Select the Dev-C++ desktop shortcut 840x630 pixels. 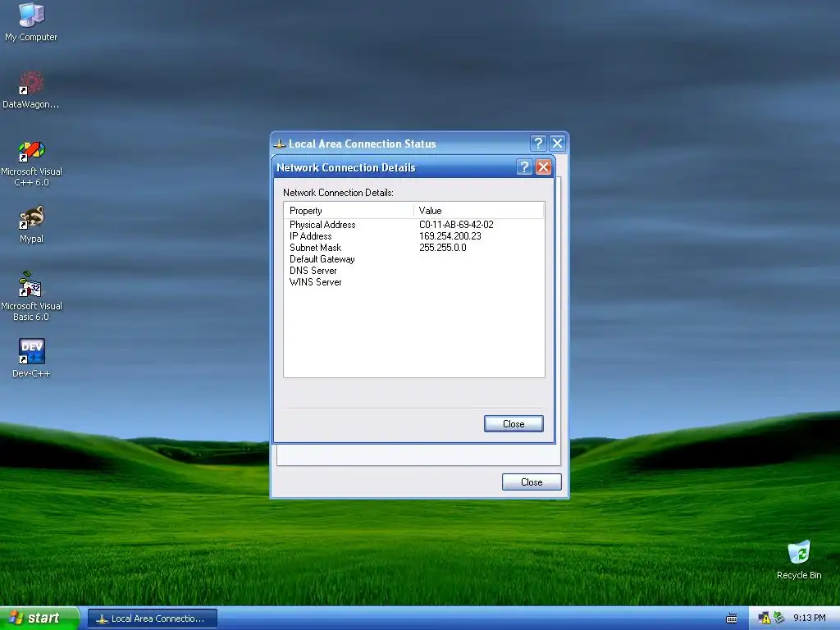coord(32,358)
